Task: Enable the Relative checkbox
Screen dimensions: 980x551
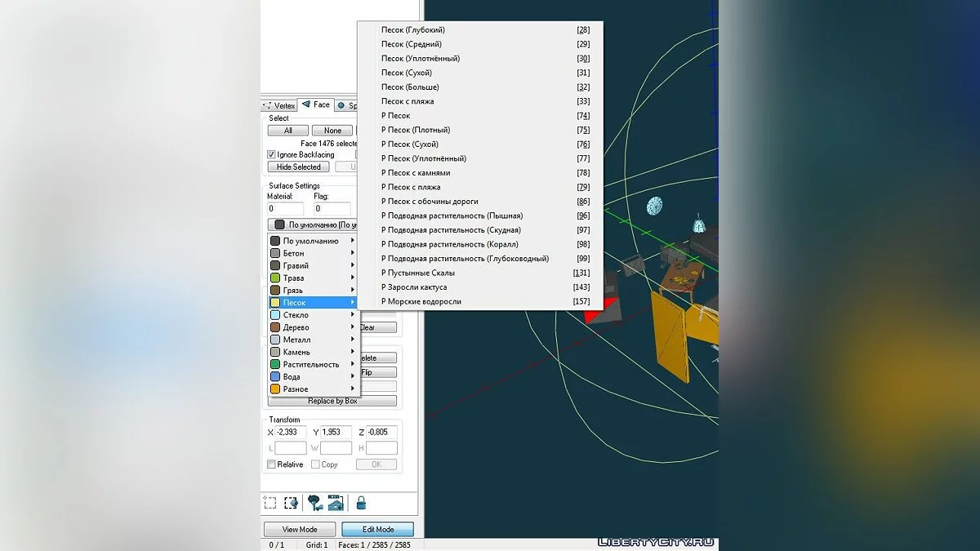Action: 272,464
